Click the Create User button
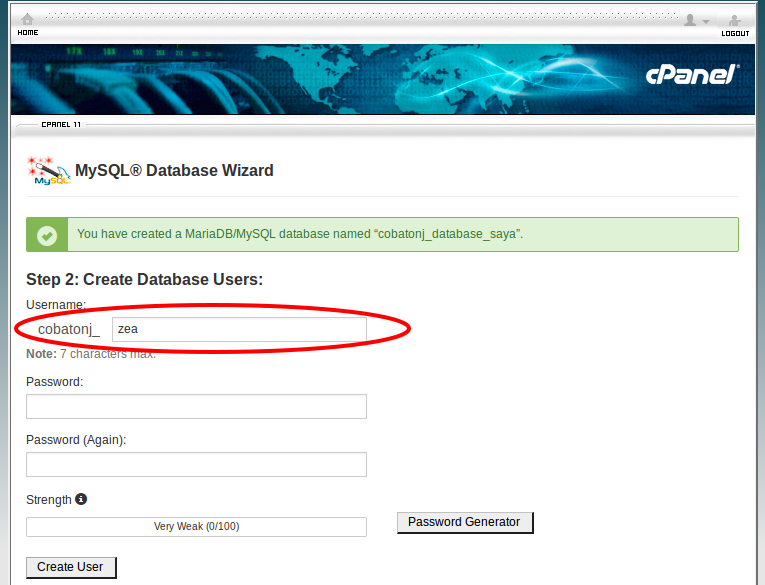765x585 pixels. 71,567
